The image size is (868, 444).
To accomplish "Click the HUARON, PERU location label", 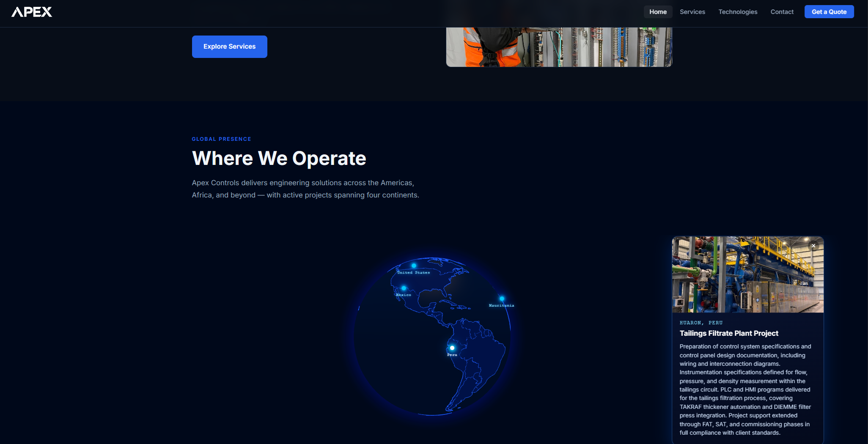I will 701,323.
